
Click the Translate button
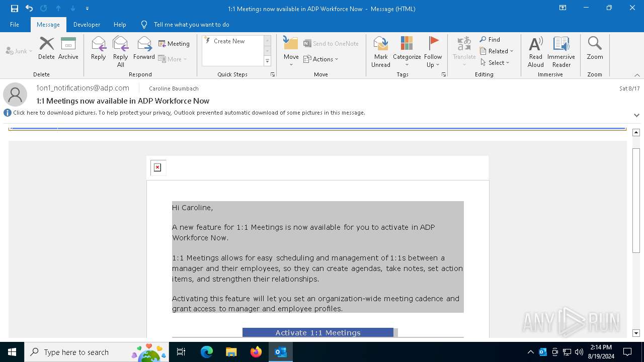(464, 51)
